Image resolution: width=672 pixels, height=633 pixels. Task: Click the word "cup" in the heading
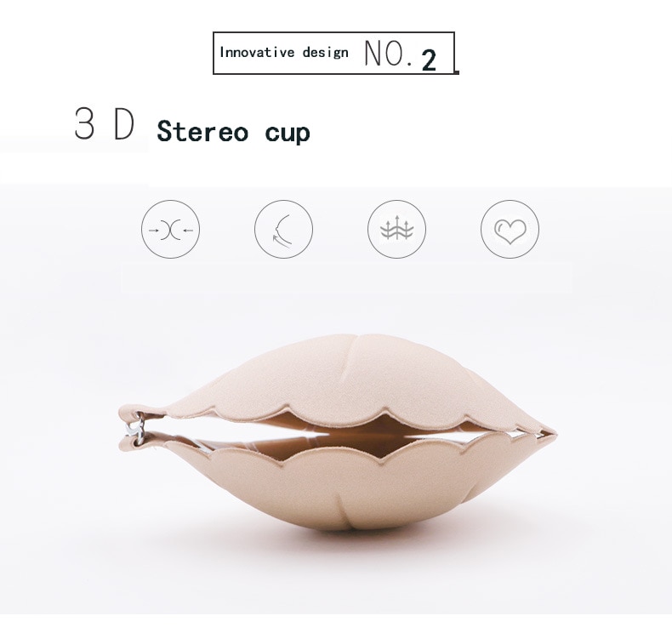point(288,134)
